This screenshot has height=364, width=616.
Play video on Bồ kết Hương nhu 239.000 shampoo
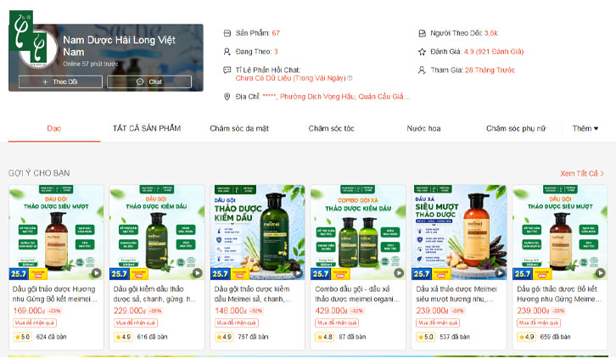coord(600,272)
